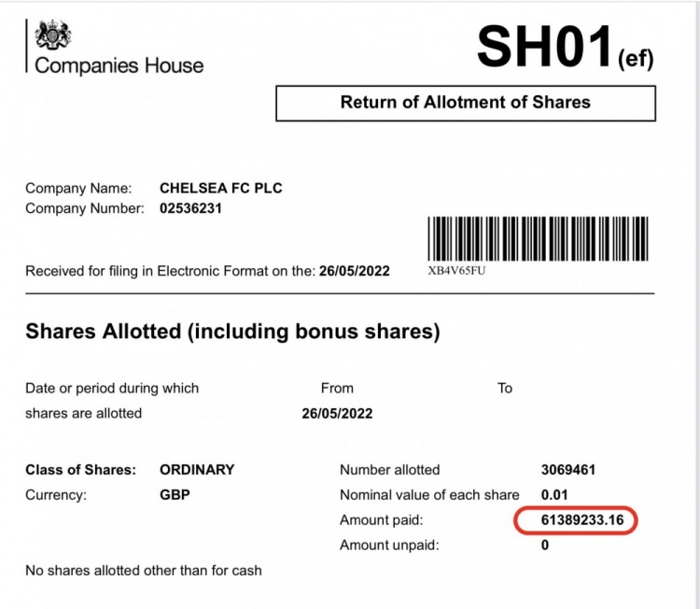700x609 pixels.
Task: Click the nominal value 0.01
Action: pos(554,495)
